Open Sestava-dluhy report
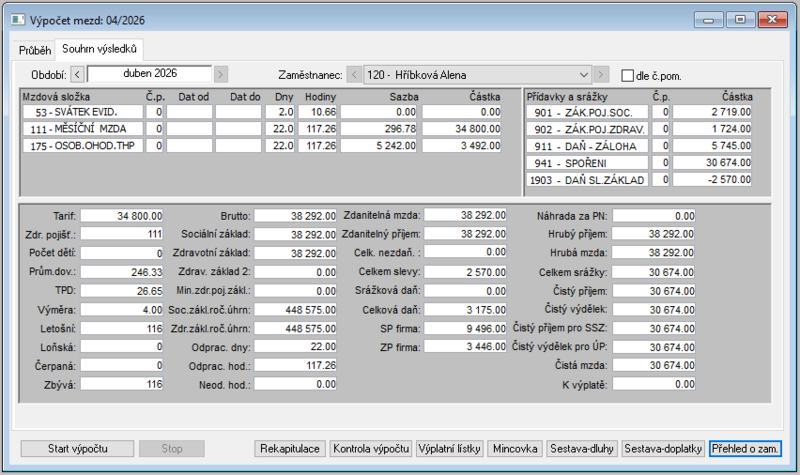 pos(582,448)
